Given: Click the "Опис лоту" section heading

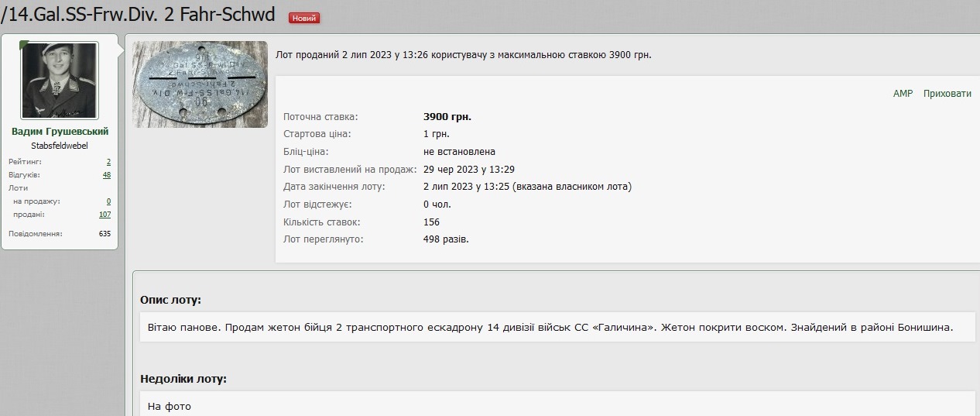Looking at the screenshot, I should coord(170,300).
